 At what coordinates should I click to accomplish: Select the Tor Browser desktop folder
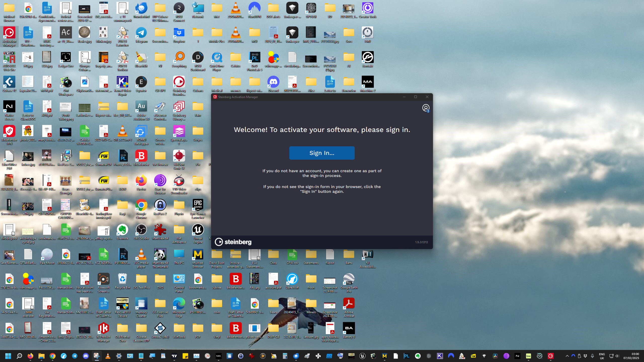(160, 158)
